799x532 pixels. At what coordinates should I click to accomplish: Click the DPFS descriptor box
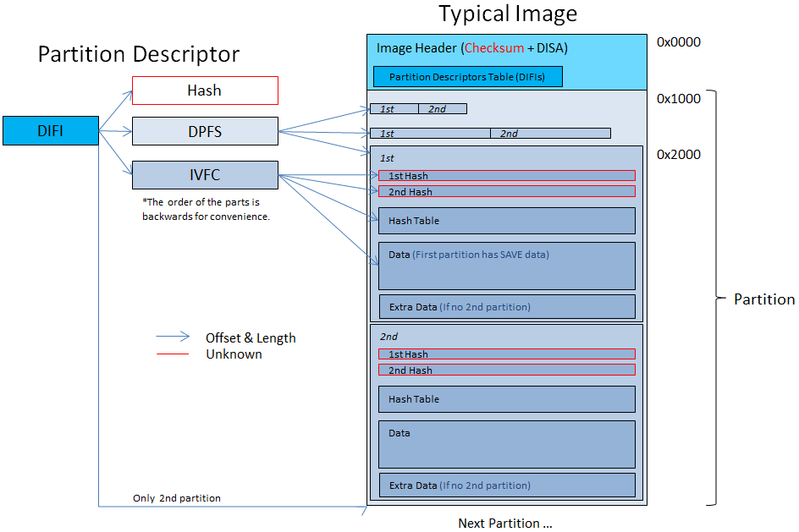click(x=205, y=131)
